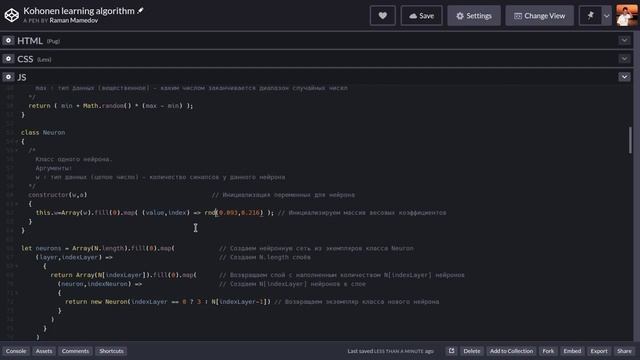Show keyboard Shortcuts
Viewport: 640px width, 360px height.
111,351
